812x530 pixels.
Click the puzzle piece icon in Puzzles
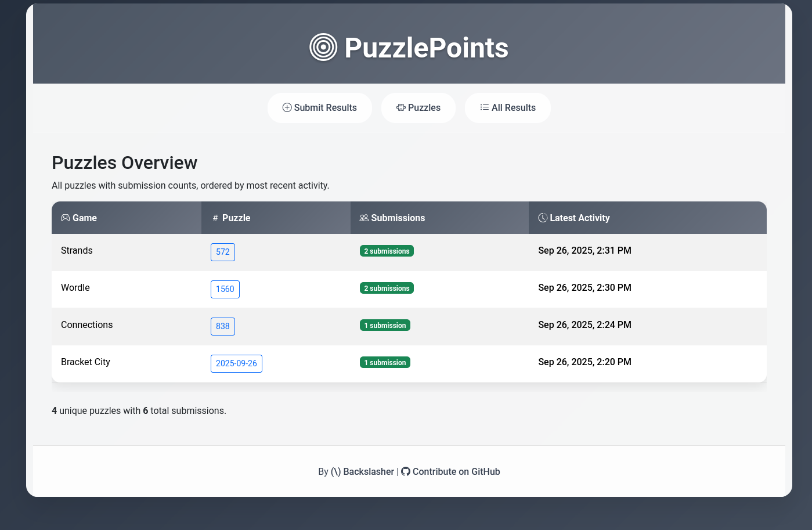401,107
